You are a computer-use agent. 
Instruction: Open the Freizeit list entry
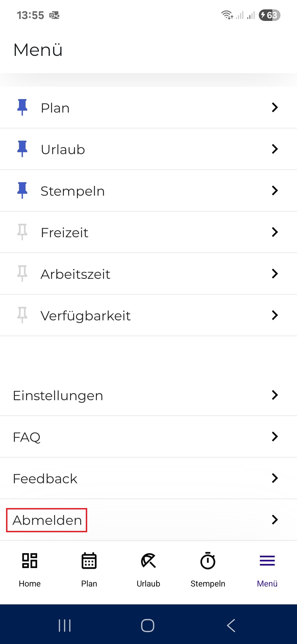[148, 232]
